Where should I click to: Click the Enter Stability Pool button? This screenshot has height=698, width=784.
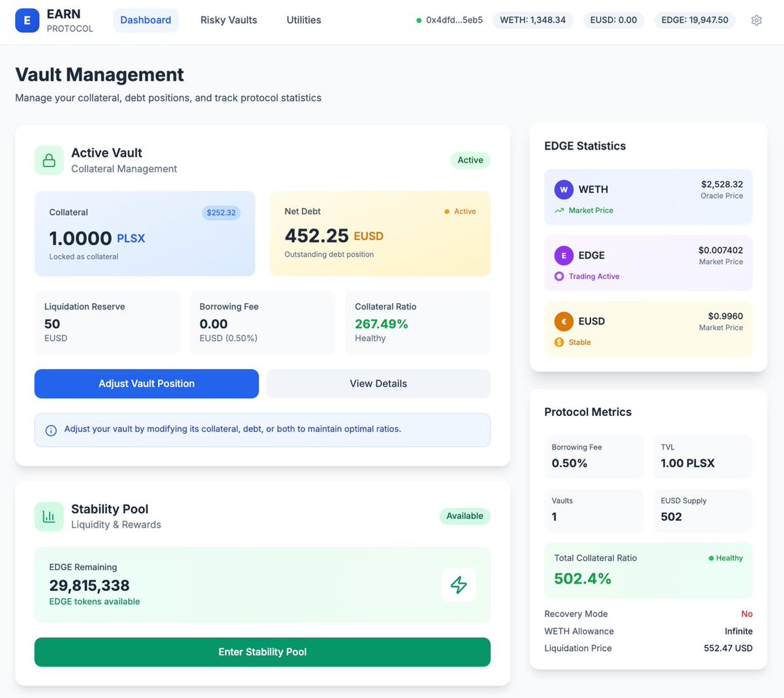(x=263, y=652)
